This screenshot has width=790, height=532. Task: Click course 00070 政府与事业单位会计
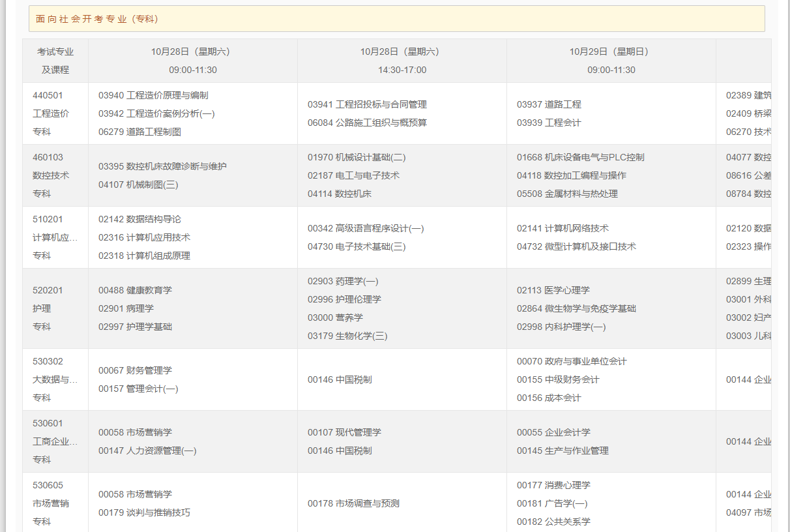572,361
